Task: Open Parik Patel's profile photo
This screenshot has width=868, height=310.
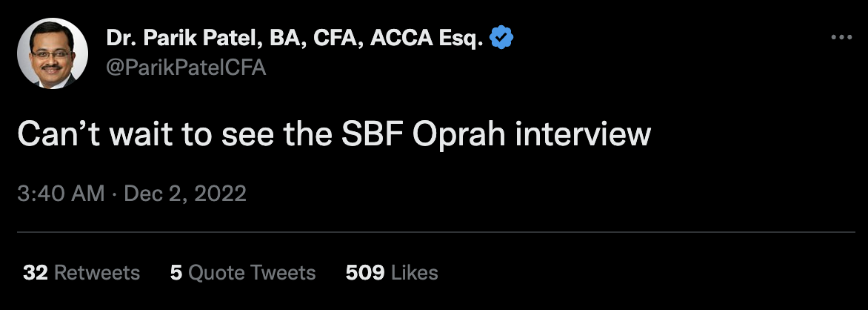Action: (53, 53)
